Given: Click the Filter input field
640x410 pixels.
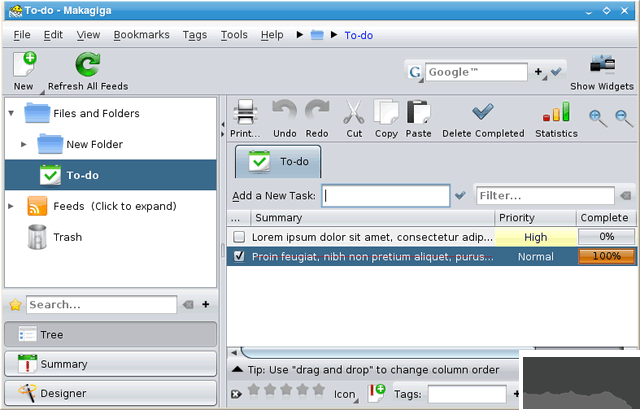Looking at the screenshot, I should pos(545,196).
